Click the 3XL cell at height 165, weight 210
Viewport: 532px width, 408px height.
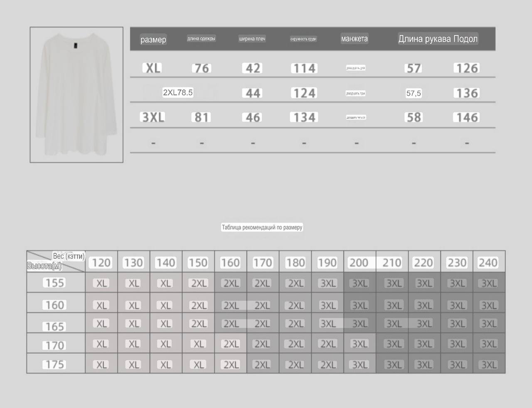coord(394,323)
